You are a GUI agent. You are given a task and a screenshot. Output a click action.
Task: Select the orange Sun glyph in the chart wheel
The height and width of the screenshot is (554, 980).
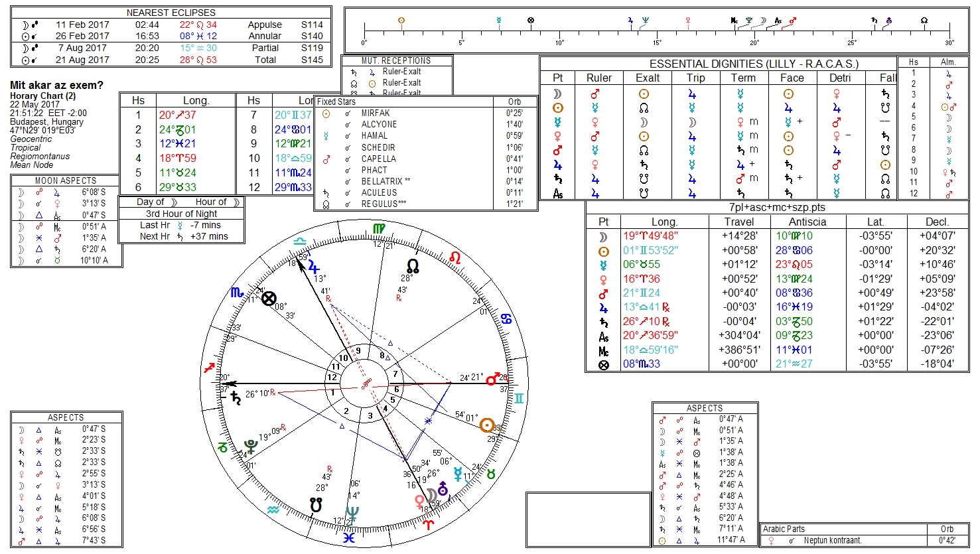[x=487, y=425]
